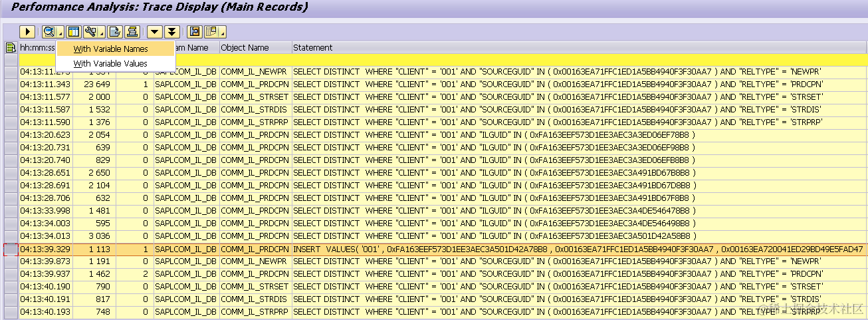Select the row marker for 04:13:40.193 row
Image resolution: width=868 pixels, height=320 pixels.
point(11,312)
